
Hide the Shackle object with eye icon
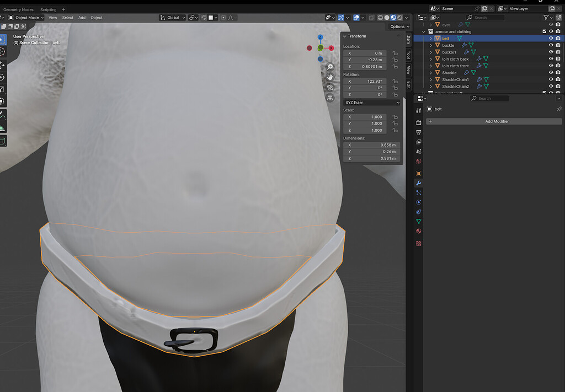pyautogui.click(x=551, y=73)
